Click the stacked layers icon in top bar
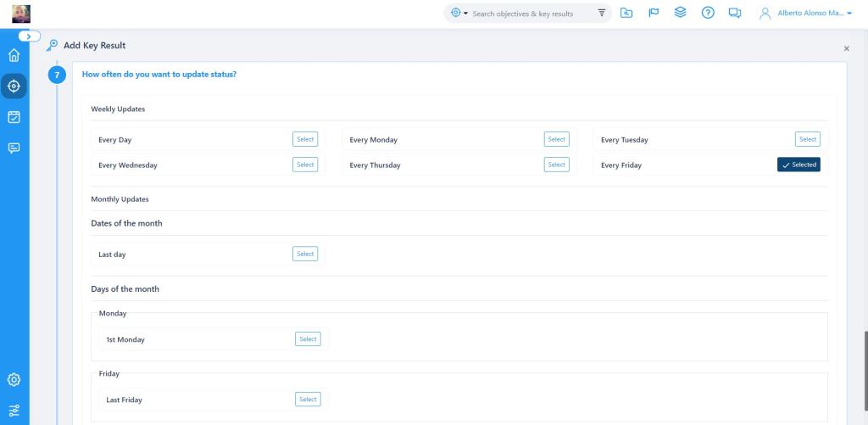Image resolution: width=868 pixels, height=425 pixels. coord(680,13)
